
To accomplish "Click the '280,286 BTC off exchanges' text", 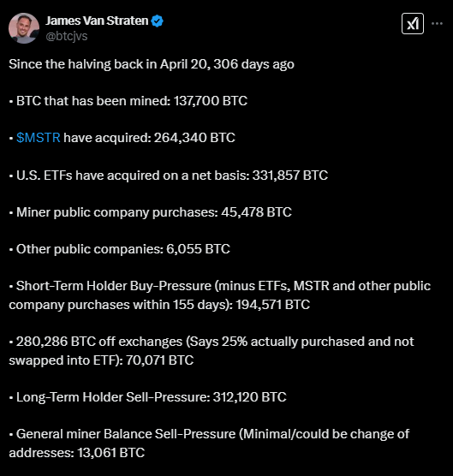I will click(x=99, y=342).
